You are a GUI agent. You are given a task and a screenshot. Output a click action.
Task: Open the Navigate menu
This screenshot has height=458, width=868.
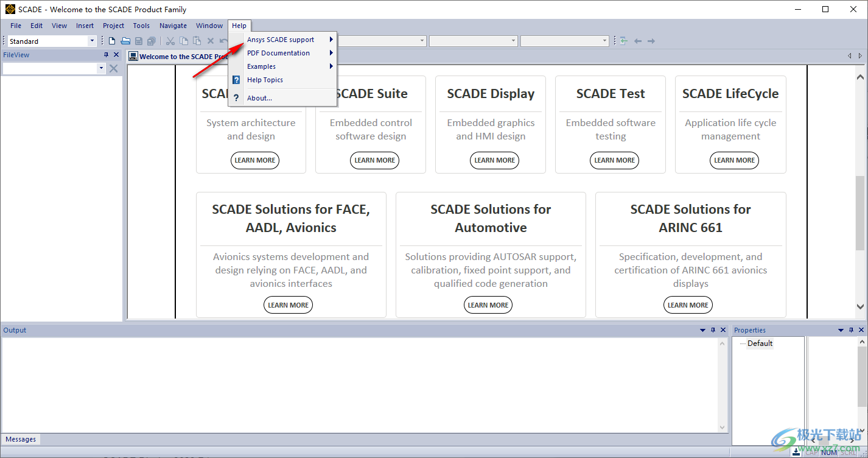[x=173, y=26]
